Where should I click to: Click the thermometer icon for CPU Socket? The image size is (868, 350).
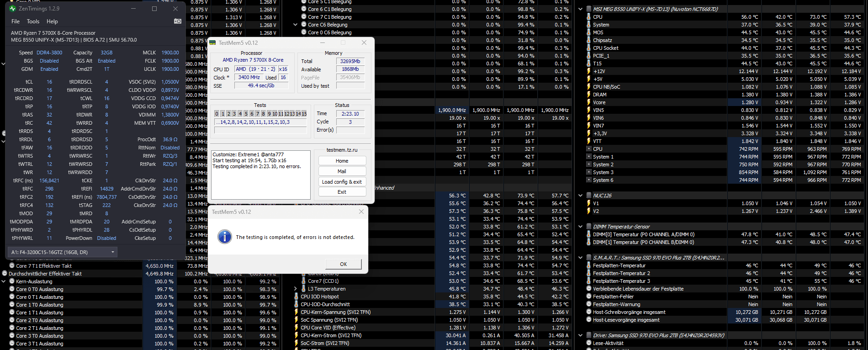click(x=589, y=48)
